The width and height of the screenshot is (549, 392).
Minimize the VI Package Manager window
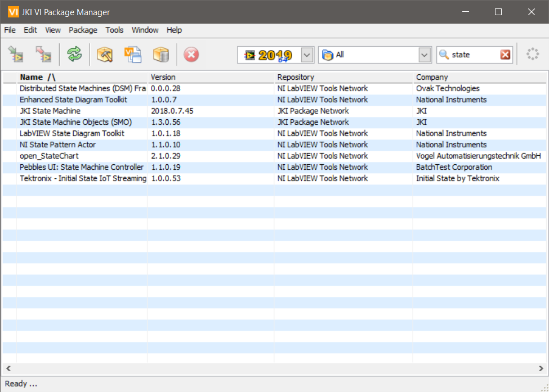point(465,12)
